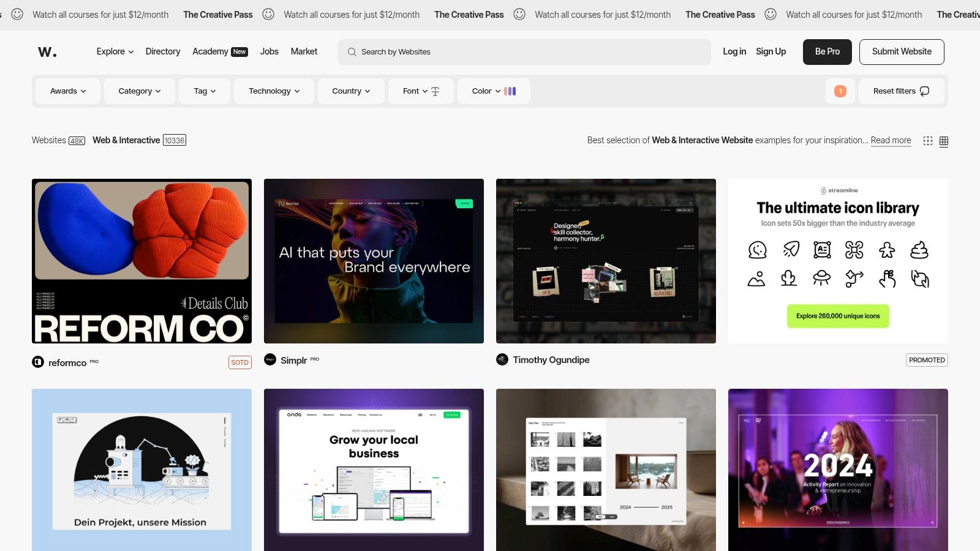Click the orange active filter count badge
This screenshot has width=980, height=551.
840,91
